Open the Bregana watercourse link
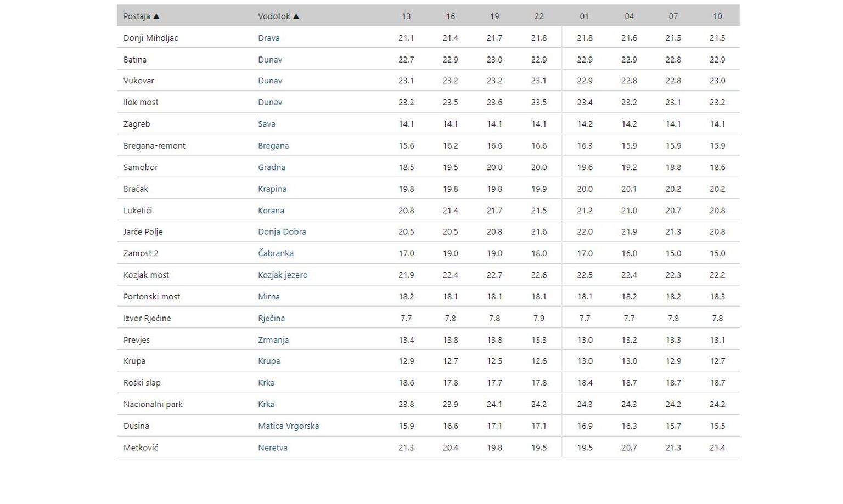This screenshot has height=504, width=843. pos(273,145)
